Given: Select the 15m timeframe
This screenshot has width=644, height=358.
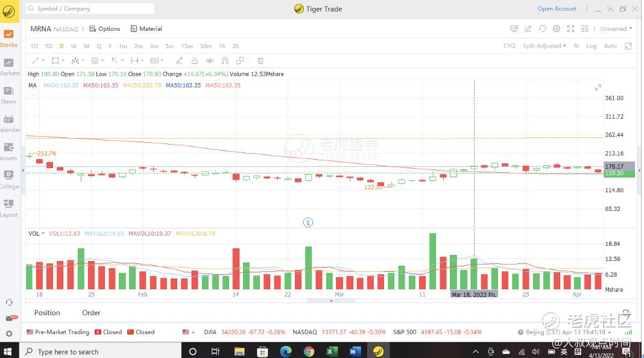Looking at the screenshot, I should pyautogui.click(x=187, y=46).
